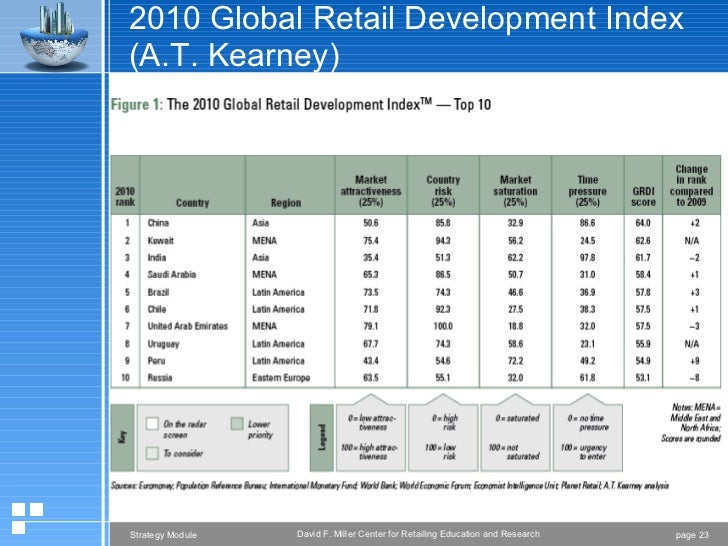Select 'Chile' in the Country column
Image resolution: width=728 pixels, height=546 pixels.
(156, 309)
